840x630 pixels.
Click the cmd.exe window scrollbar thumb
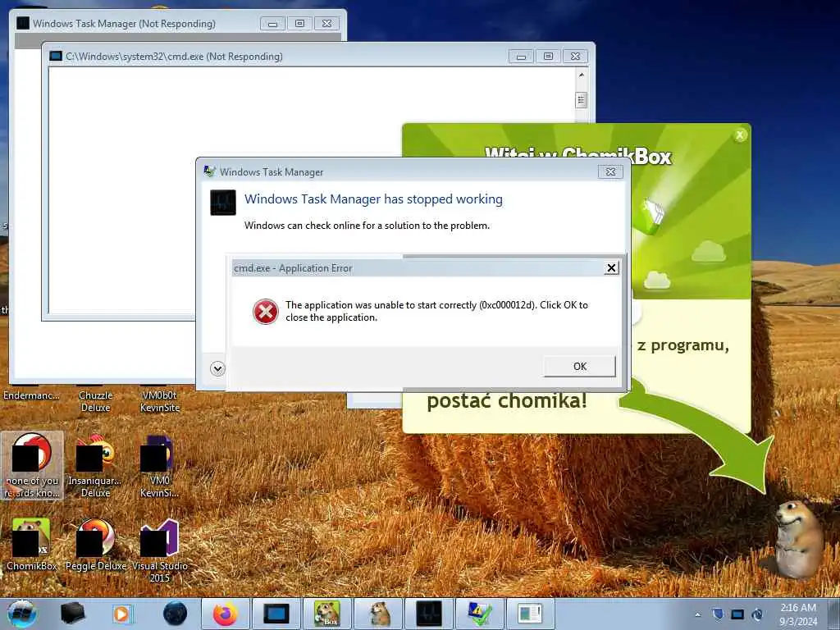582,99
